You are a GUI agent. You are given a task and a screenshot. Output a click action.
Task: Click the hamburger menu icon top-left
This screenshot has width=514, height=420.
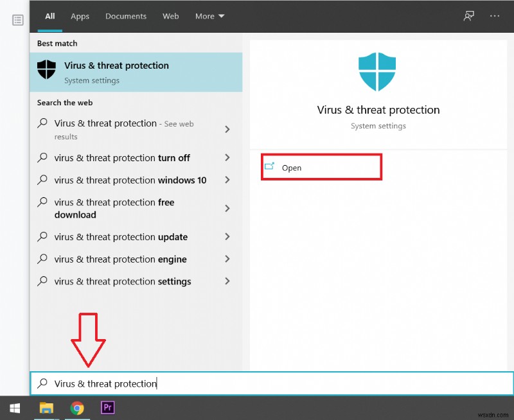[17, 19]
